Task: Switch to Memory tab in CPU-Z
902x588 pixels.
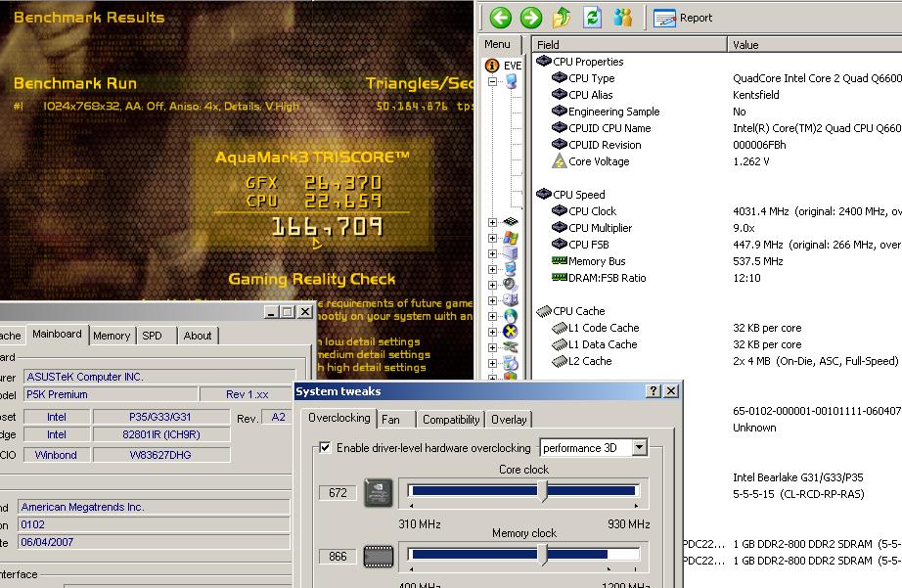Action: coord(112,336)
